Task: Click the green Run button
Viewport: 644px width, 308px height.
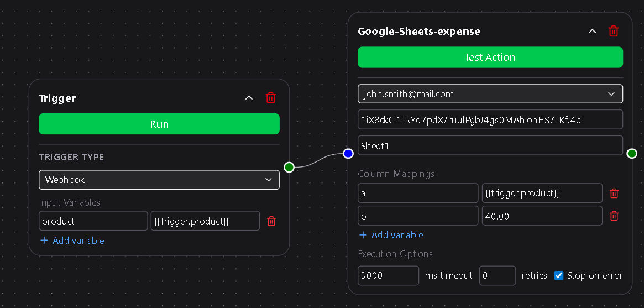Action: click(x=159, y=124)
